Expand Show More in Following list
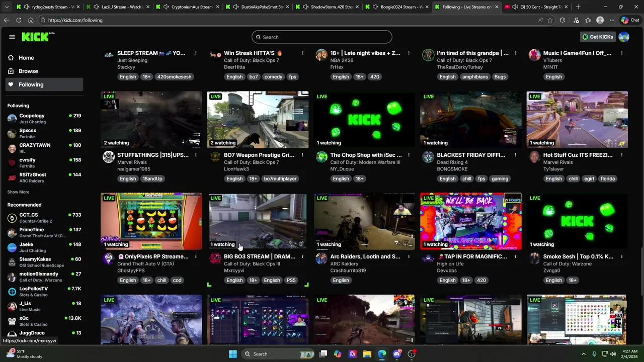The width and height of the screenshot is (644, 362). click(x=18, y=192)
